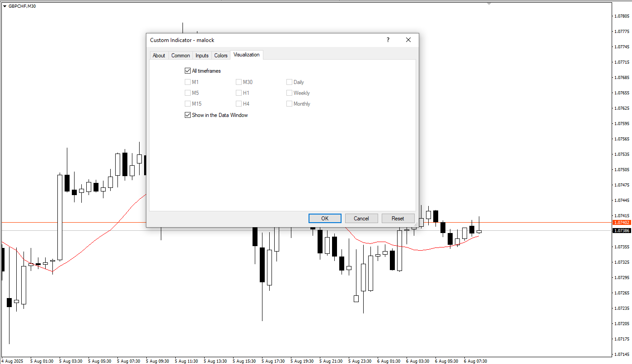Click the GBPCHF,M30 chart menu arrow
The height and width of the screenshot is (364, 632).
click(5, 6)
